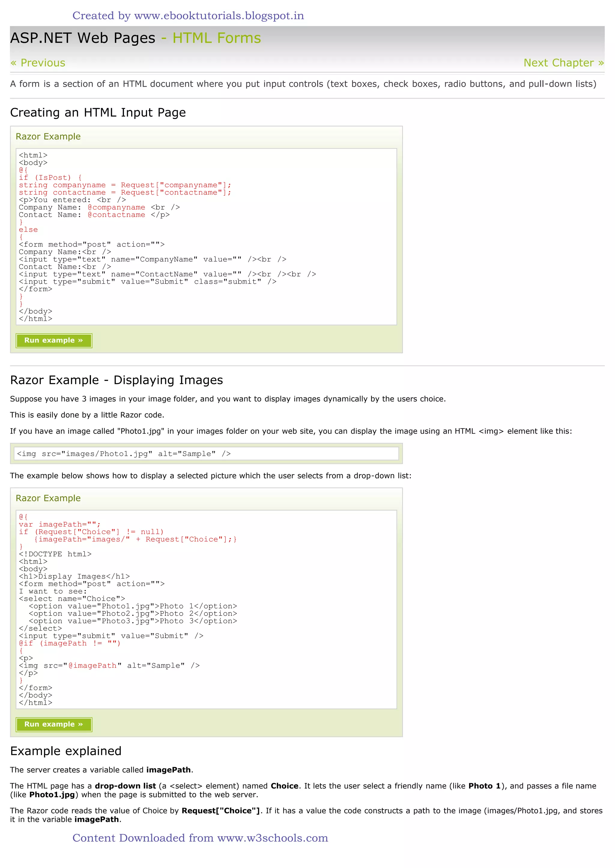Click the '<h1>Display Images</h1>' code line
Screen dimensions: 615x868
coord(74,576)
